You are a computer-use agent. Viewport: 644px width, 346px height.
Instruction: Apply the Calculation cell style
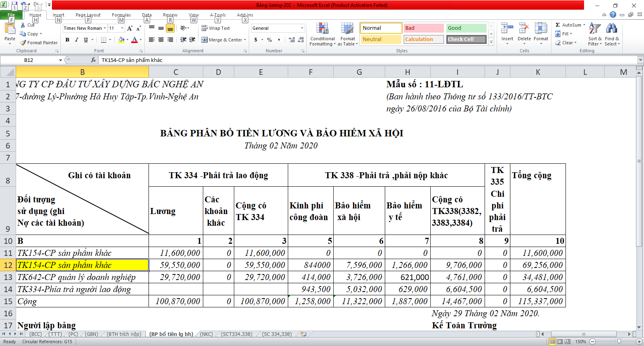pyautogui.click(x=423, y=39)
